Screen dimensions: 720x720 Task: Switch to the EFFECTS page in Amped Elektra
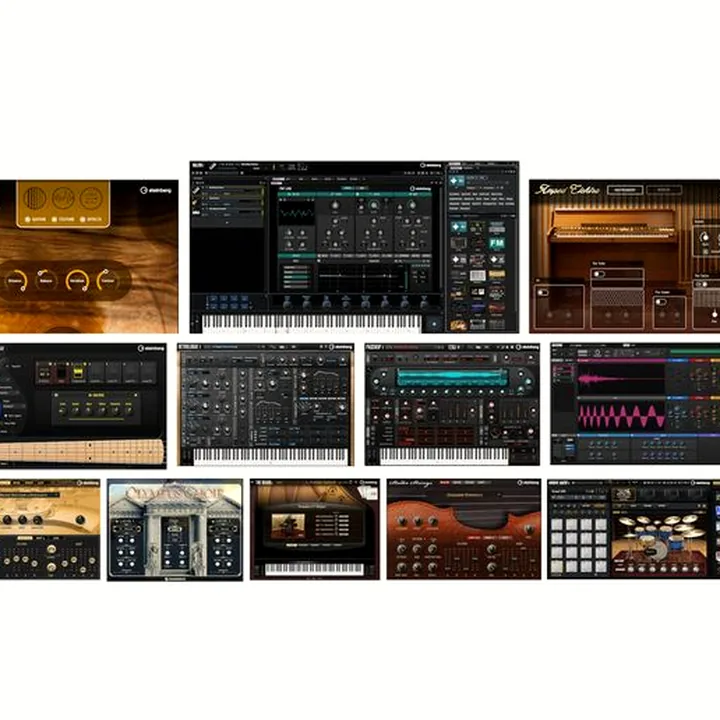pyautogui.click(x=664, y=190)
